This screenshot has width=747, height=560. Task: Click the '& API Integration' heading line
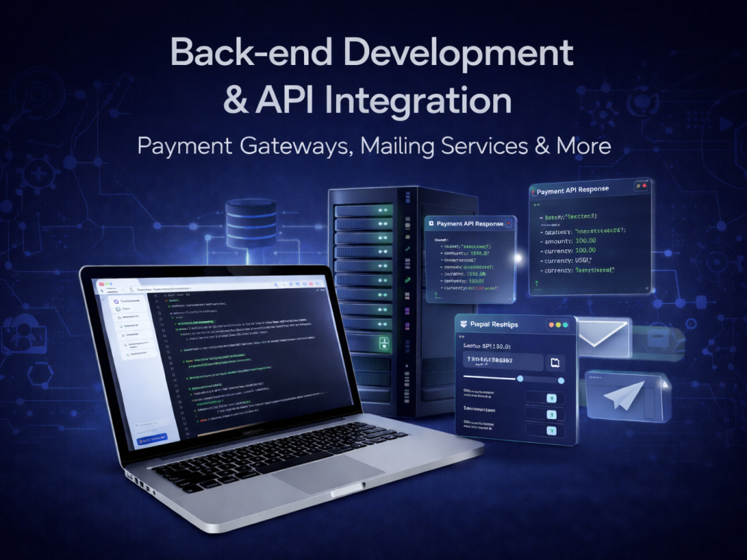pos(367,101)
